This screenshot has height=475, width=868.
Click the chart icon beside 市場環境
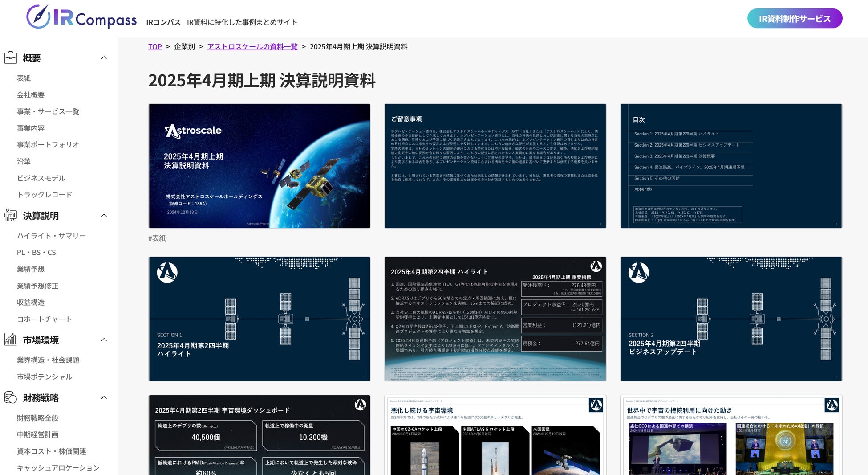click(x=11, y=340)
